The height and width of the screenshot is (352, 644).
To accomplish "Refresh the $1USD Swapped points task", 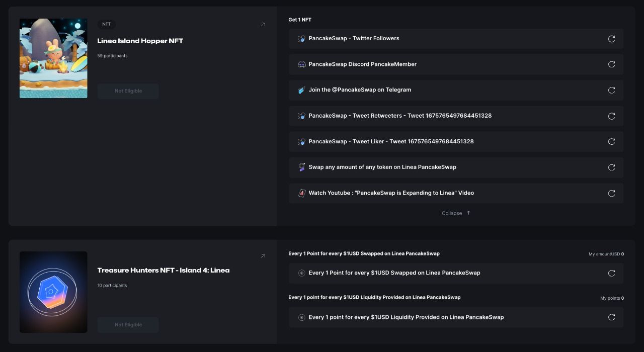I will (611, 273).
